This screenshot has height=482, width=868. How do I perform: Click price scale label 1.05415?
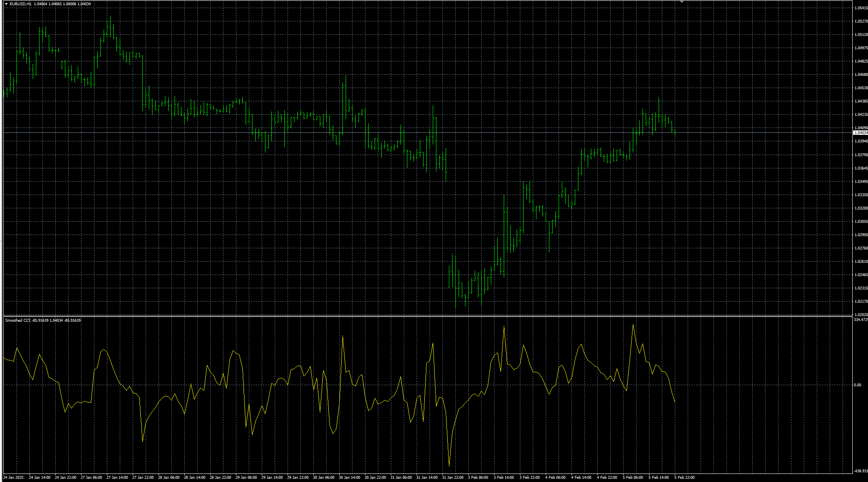tap(861, 8)
